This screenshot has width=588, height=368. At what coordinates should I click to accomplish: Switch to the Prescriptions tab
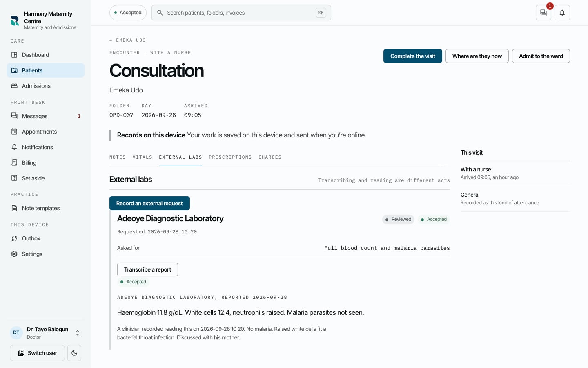[230, 157]
